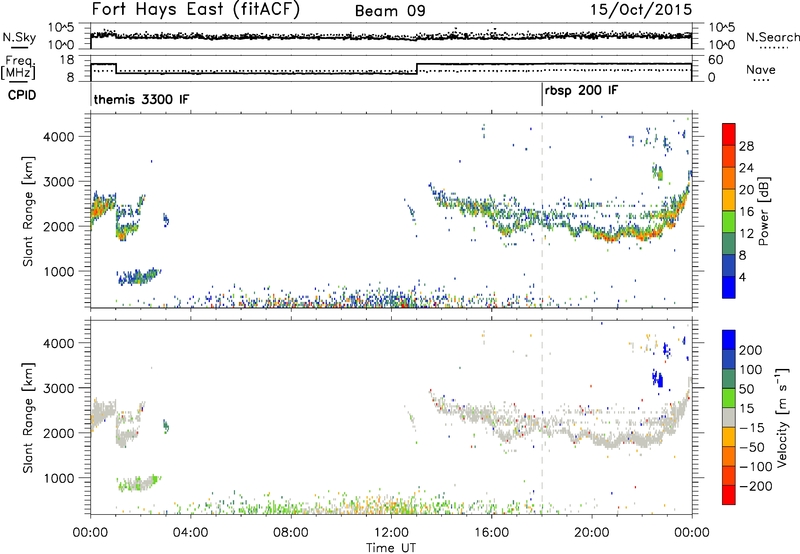The width and height of the screenshot is (800, 554).
Task: Click the 'rbsp 200 IF' CPID text
Action: [581, 91]
